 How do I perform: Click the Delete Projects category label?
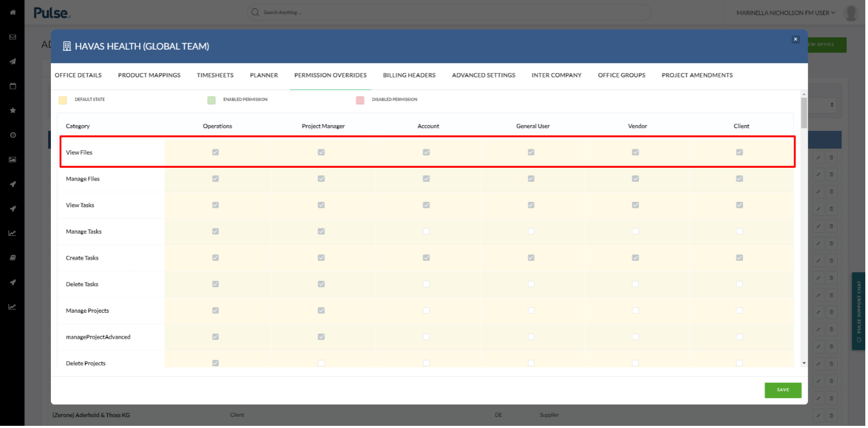86,365
